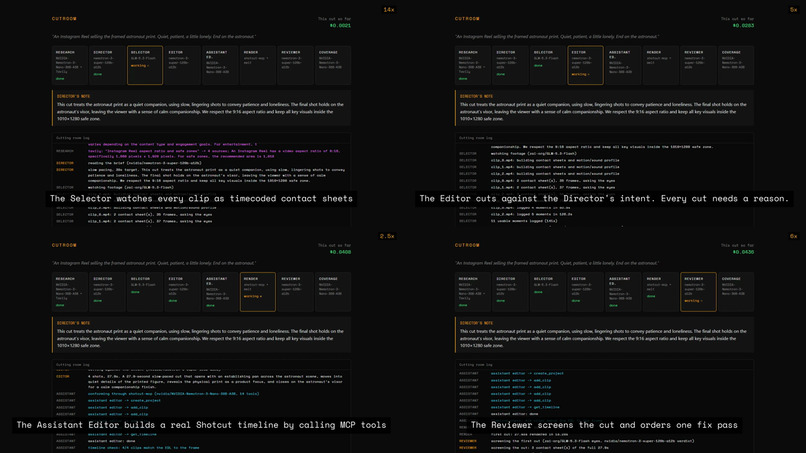Open Director card in the $0.0021 panel
The height and width of the screenshot is (453, 806).
(x=107, y=65)
